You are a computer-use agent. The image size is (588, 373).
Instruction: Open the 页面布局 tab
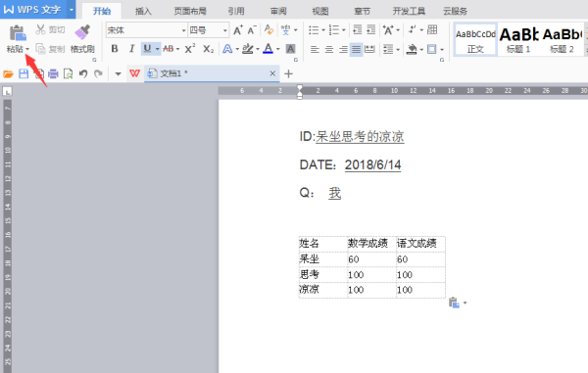pyautogui.click(x=190, y=11)
